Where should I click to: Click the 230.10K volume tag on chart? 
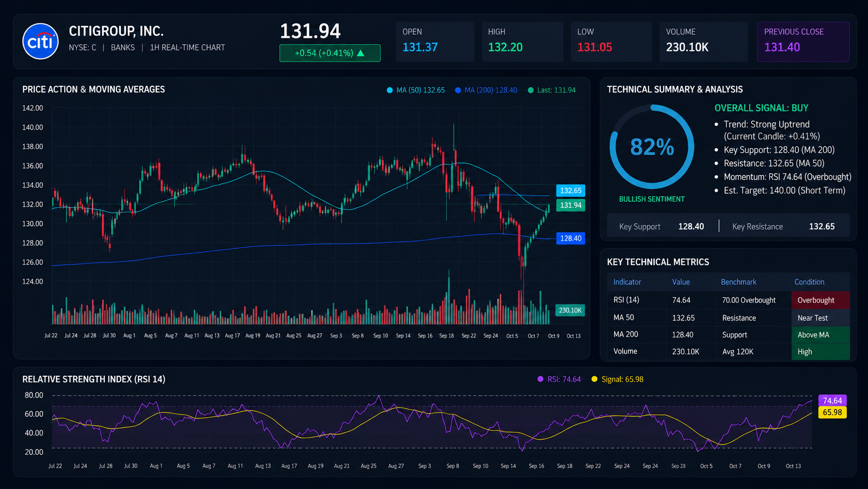click(570, 310)
